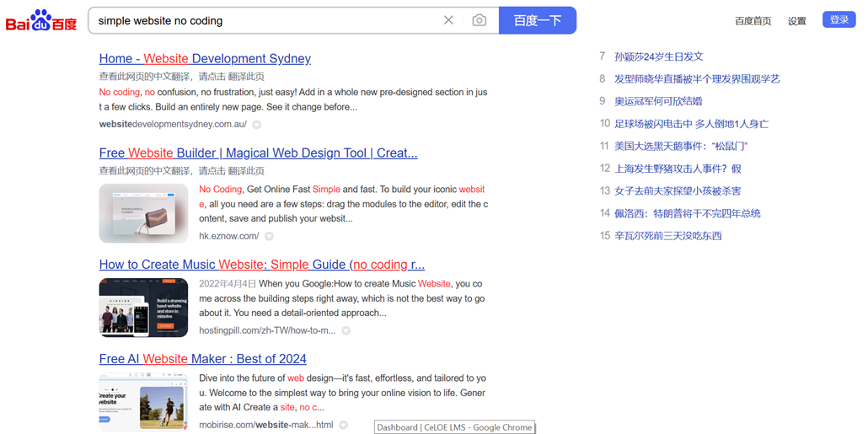This screenshot has width=868, height=434.
Task: Open trending item 孙颖莎24岁生日发文
Action: [659, 56]
